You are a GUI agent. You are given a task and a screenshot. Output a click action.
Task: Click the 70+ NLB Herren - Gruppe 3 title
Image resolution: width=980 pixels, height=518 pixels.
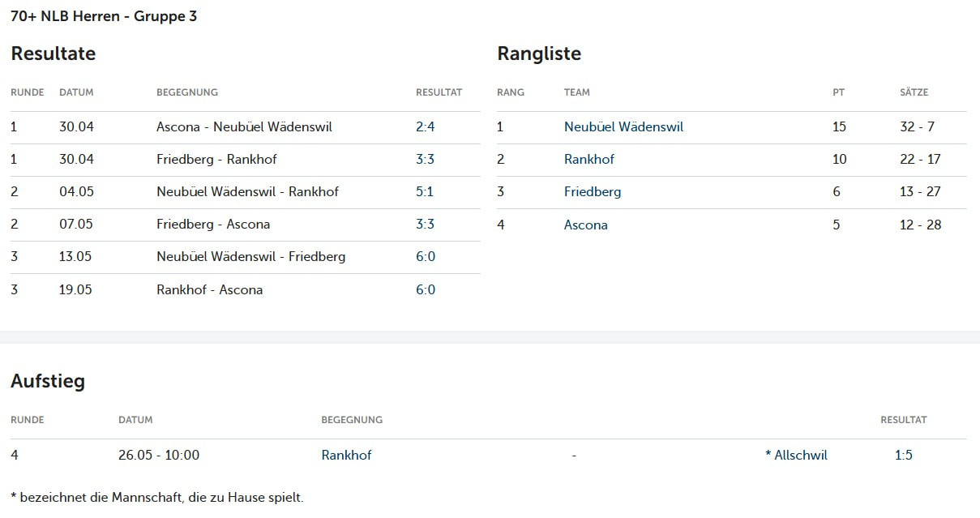104,16
